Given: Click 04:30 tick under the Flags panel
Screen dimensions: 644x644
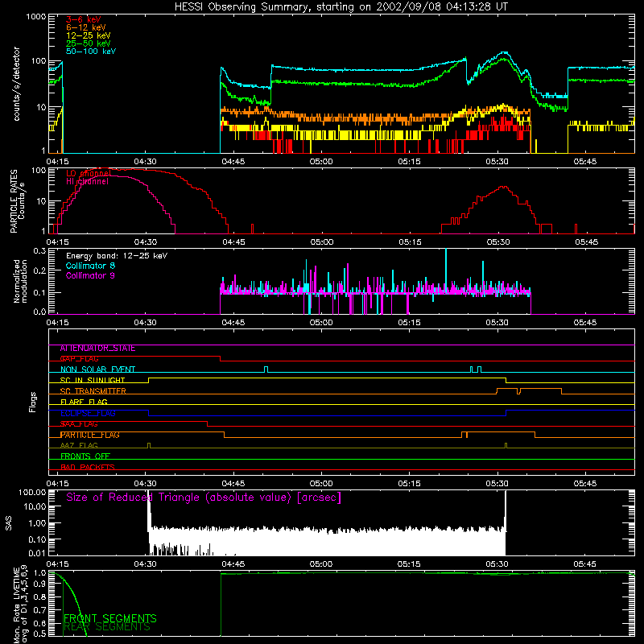Looking at the screenshot, I should coord(146,484).
